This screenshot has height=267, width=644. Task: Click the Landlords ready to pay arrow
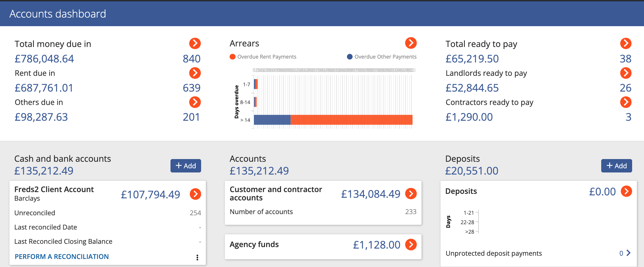pos(626,73)
